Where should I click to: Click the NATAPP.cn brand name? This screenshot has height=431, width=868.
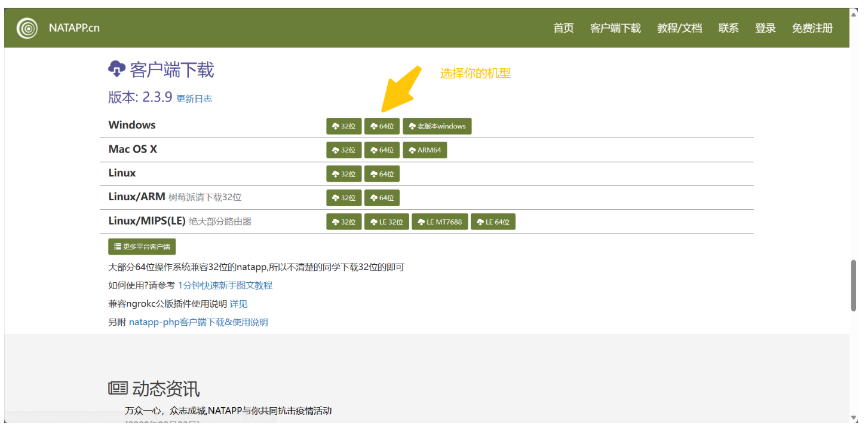click(x=75, y=28)
